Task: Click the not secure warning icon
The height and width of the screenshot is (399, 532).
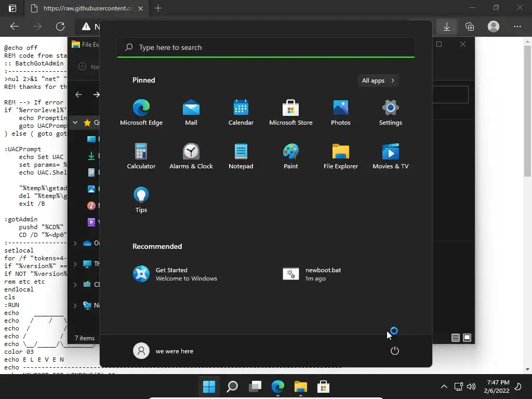Action: click(x=86, y=26)
